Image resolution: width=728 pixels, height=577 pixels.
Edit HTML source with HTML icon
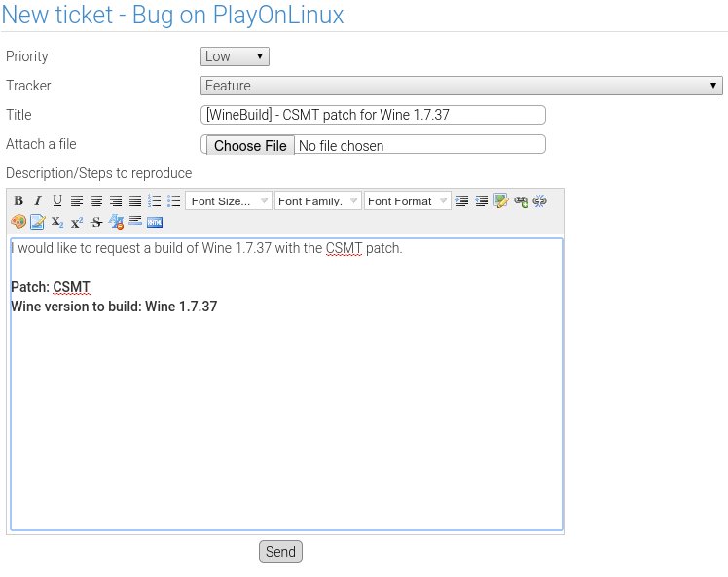[x=155, y=223]
